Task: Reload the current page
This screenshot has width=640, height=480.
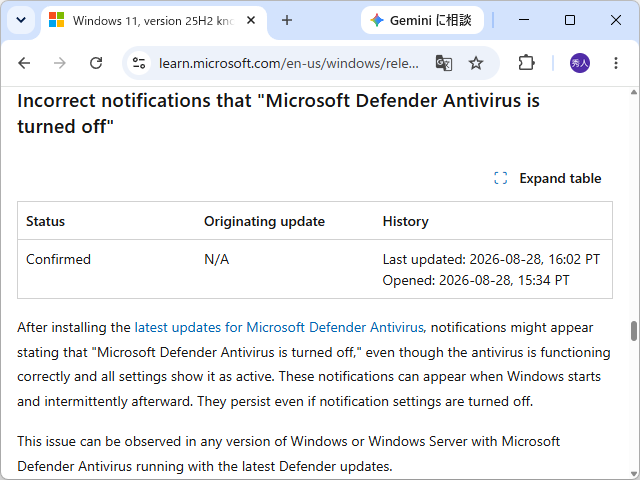Action: coord(96,63)
